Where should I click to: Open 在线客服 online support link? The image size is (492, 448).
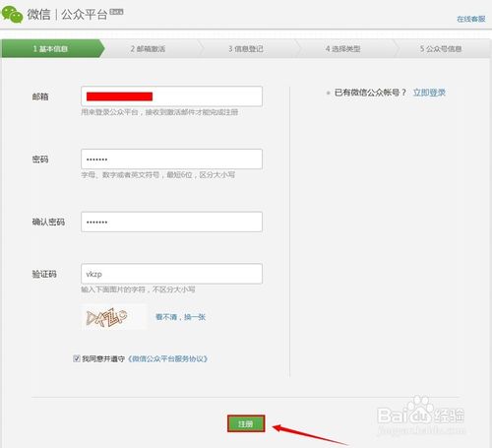click(x=471, y=19)
